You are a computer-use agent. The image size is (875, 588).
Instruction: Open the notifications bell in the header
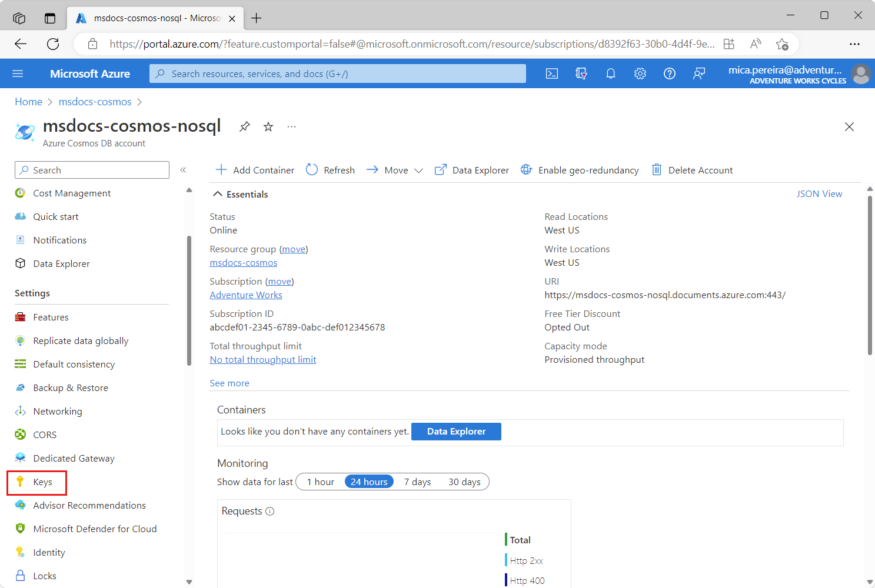(x=611, y=73)
